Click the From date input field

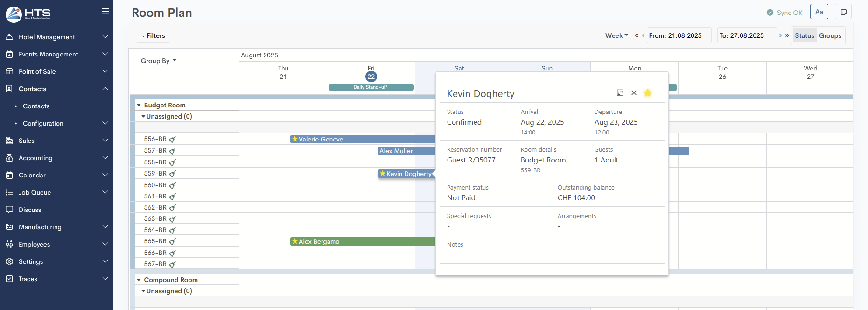click(x=679, y=35)
